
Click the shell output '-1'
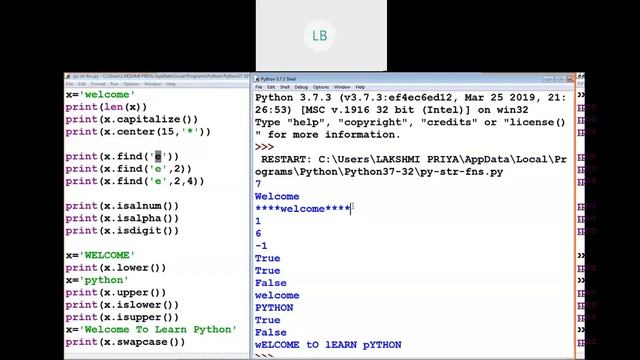pyautogui.click(x=261, y=246)
